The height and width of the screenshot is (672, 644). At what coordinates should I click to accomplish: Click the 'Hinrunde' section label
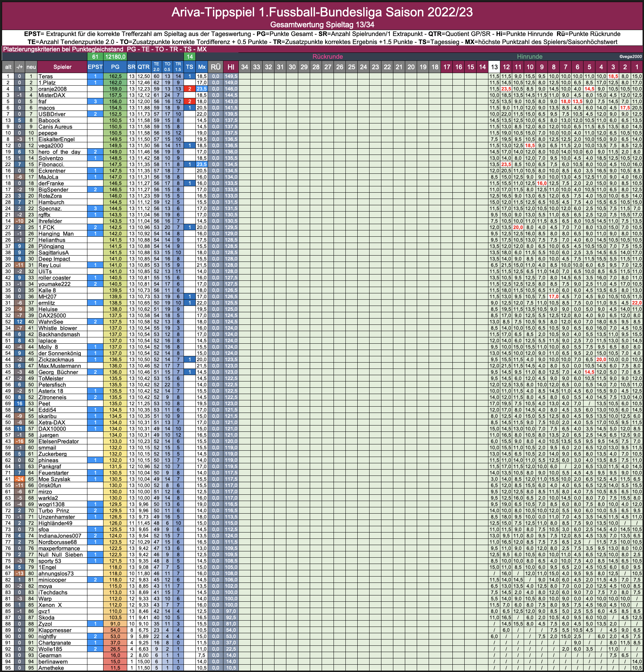530,57
